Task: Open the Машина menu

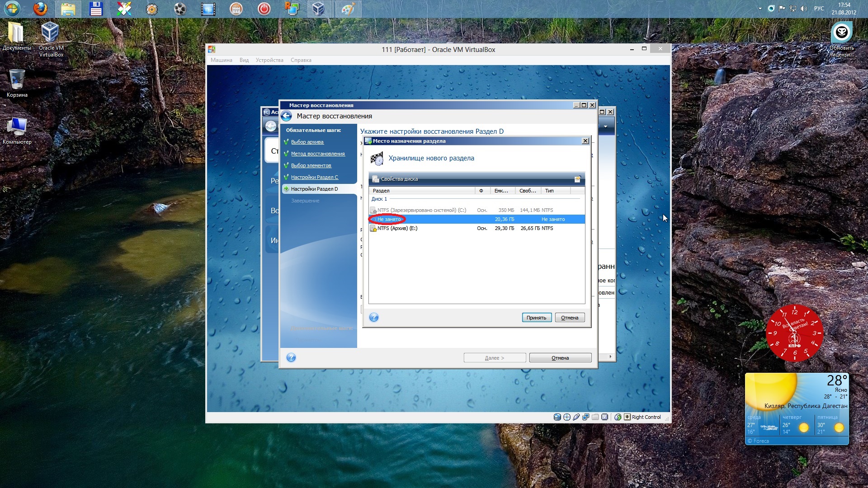Action: click(x=221, y=60)
